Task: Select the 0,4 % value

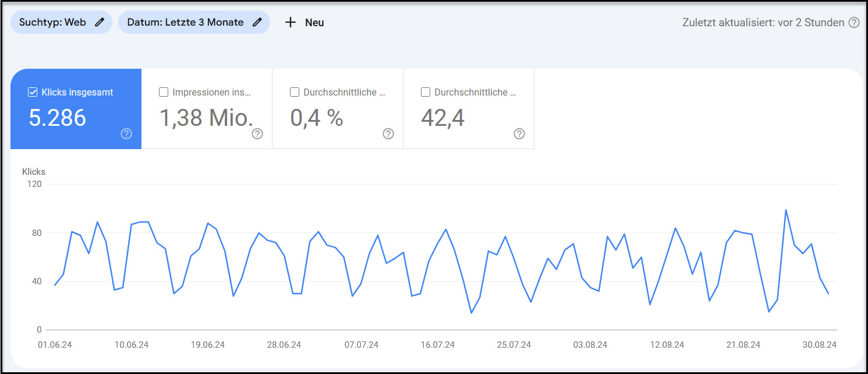Action: (x=317, y=118)
